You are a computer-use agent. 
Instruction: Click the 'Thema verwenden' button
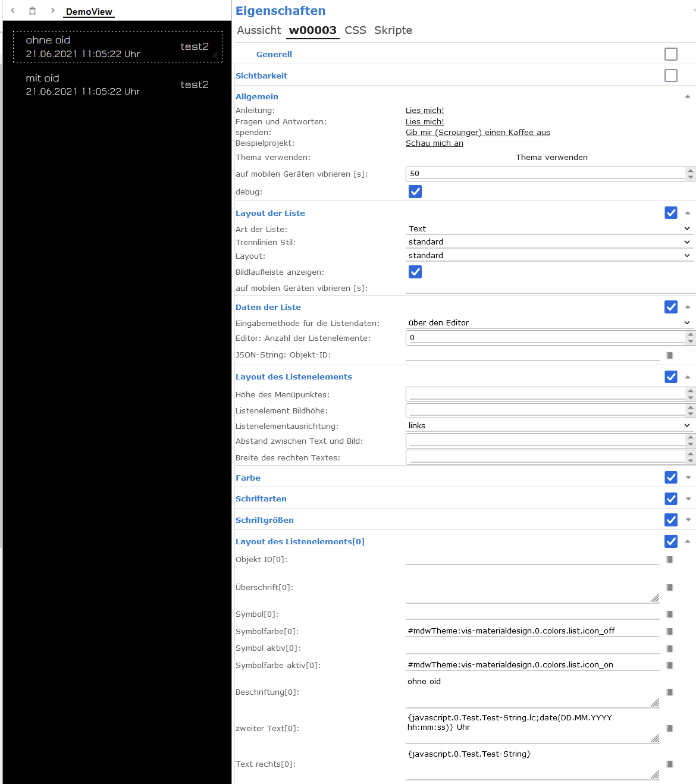(x=551, y=157)
